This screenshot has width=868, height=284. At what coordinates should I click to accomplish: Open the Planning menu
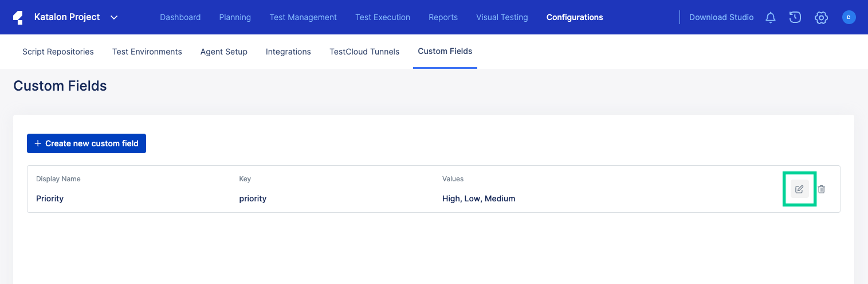click(x=235, y=17)
